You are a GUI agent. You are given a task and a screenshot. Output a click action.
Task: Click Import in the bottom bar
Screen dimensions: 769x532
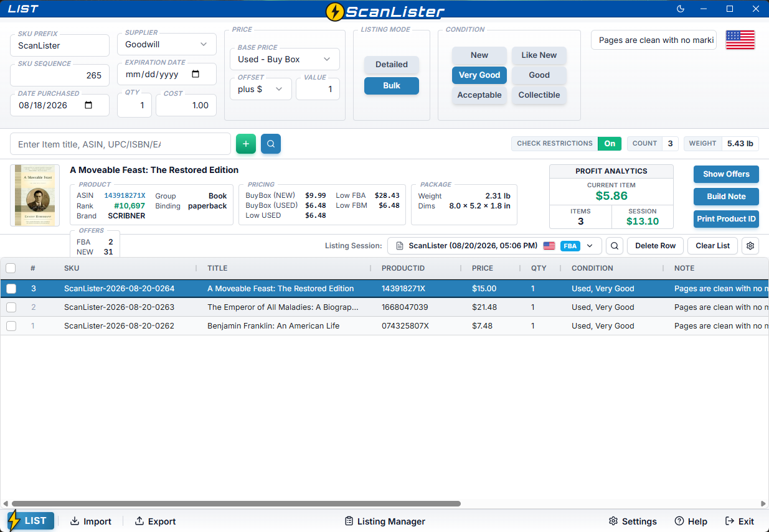point(90,521)
